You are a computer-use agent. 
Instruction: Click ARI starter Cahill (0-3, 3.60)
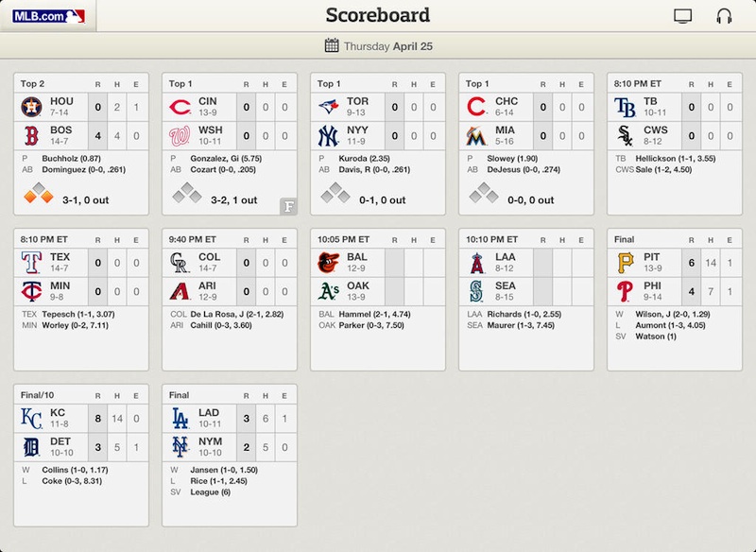click(221, 325)
